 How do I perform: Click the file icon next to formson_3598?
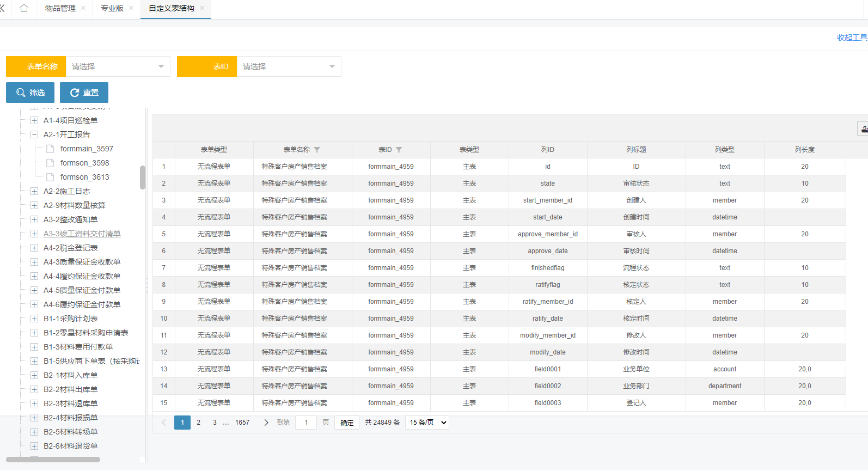(x=50, y=163)
